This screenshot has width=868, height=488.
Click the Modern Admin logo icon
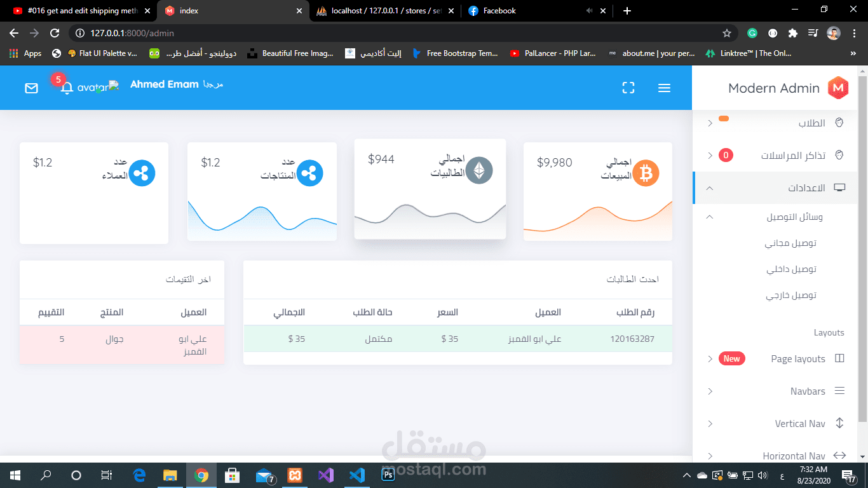coord(838,88)
